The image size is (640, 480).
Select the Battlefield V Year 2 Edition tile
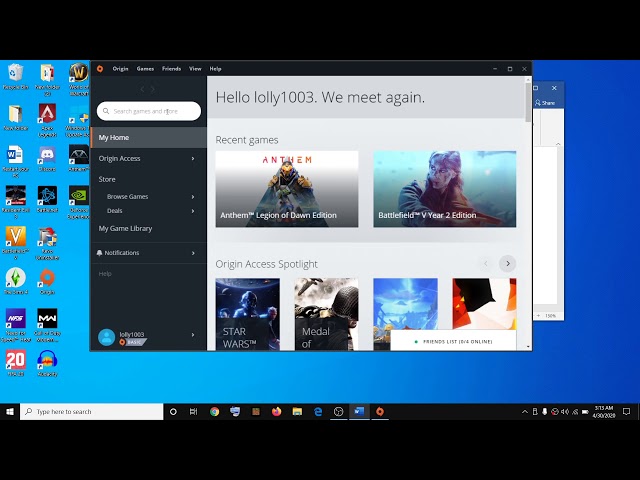coord(445,189)
